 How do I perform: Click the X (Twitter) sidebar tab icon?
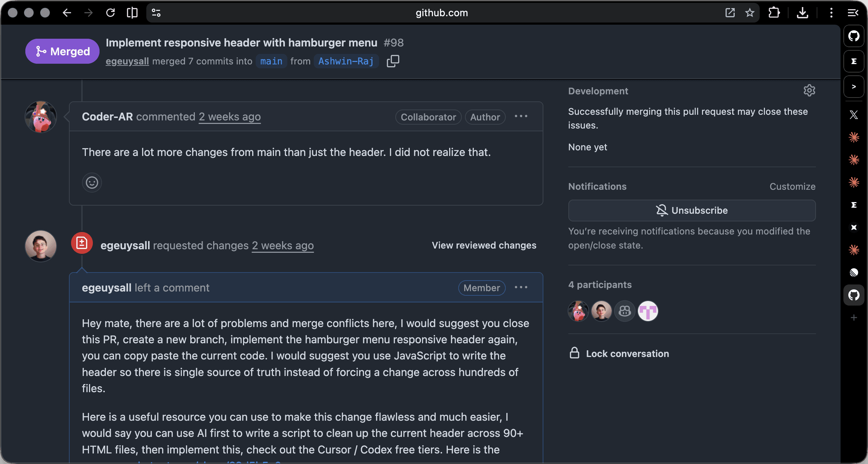tap(854, 115)
